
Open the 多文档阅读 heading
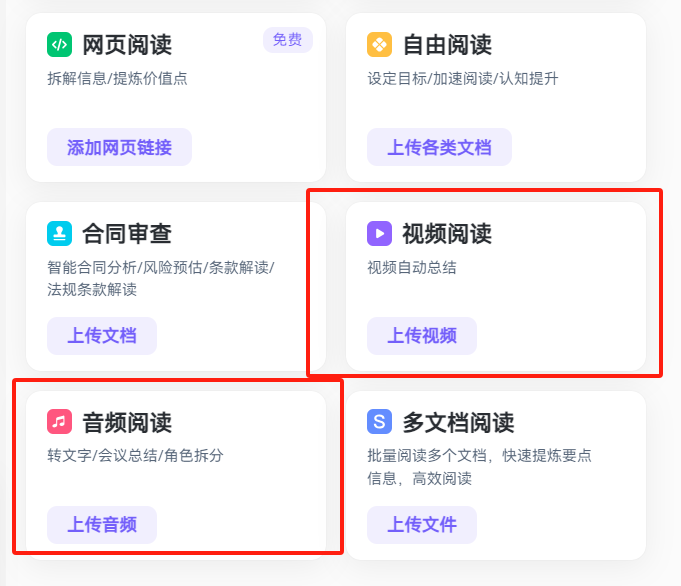coord(459,422)
